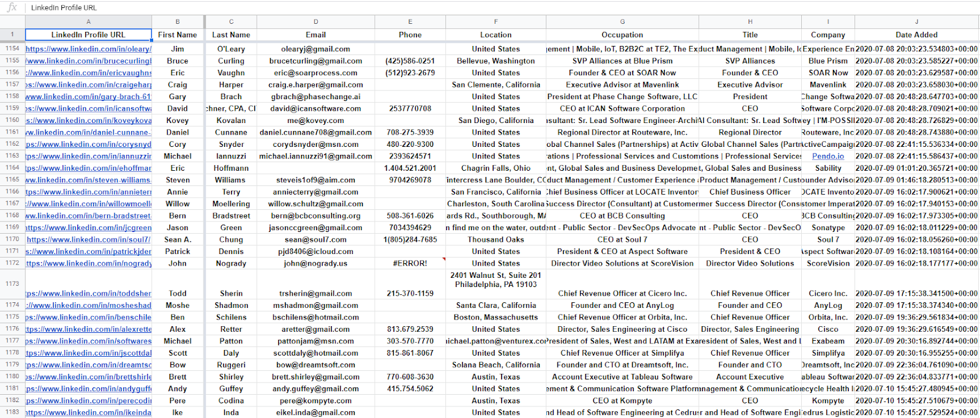Open the LinkedIn URL in row 1170
The height and width of the screenshot is (418, 980).
pos(88,239)
